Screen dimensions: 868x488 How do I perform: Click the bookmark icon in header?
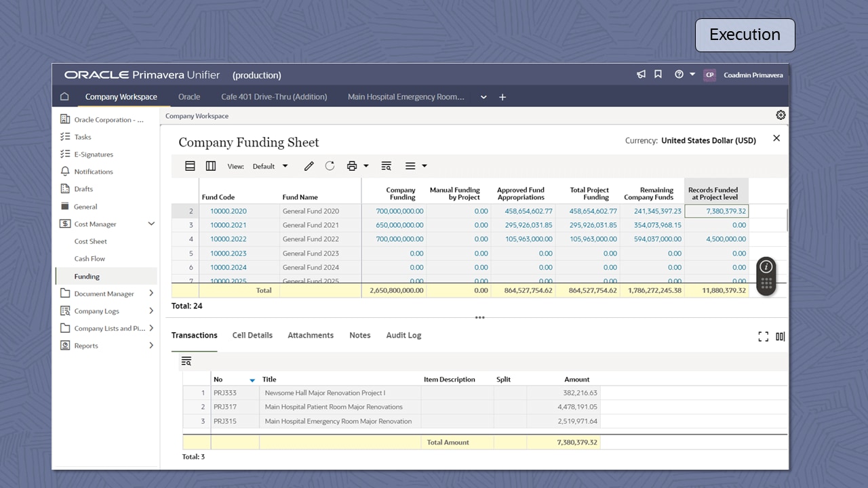pyautogui.click(x=658, y=75)
